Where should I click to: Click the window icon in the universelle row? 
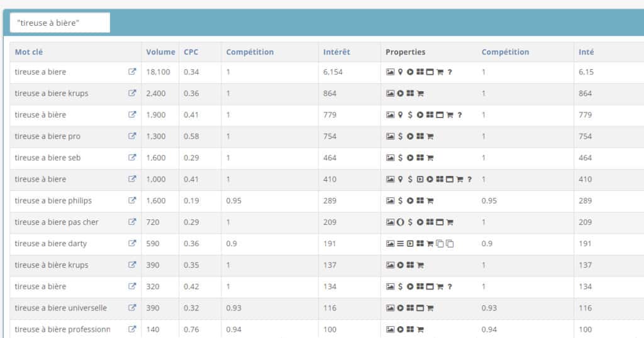tap(419, 308)
